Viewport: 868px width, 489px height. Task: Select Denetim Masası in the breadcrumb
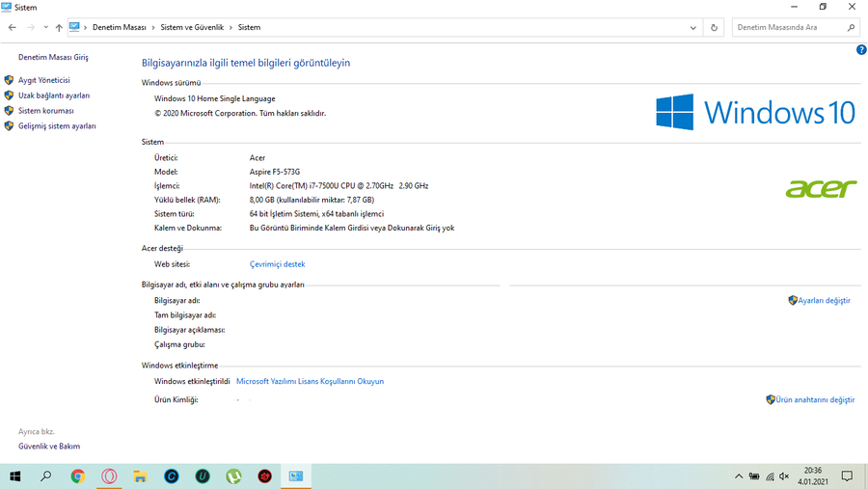pos(119,27)
